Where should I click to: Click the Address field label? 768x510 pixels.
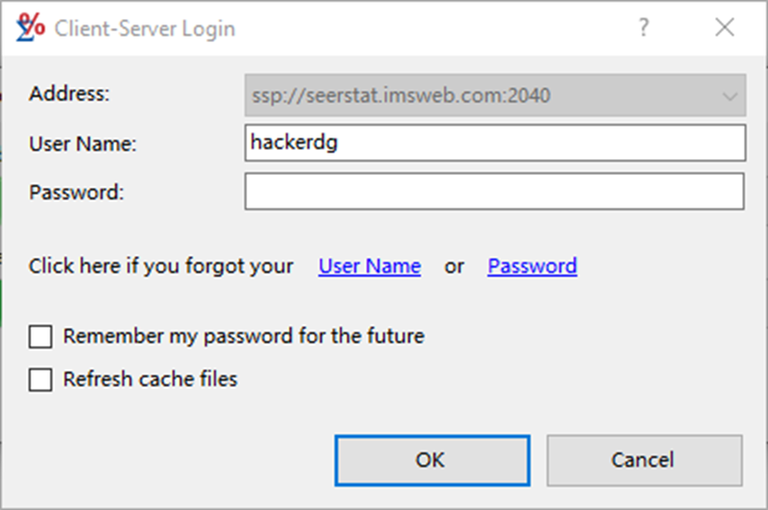point(69,95)
